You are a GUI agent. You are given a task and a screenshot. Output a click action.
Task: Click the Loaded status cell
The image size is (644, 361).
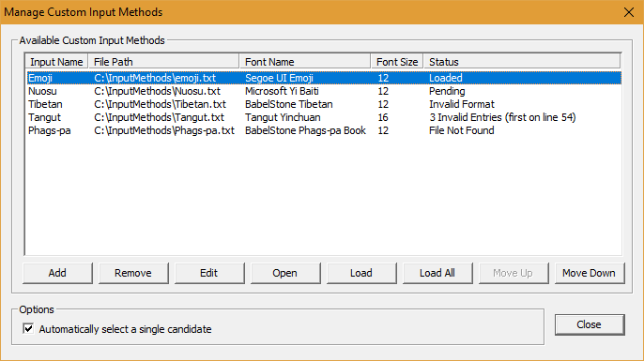446,78
